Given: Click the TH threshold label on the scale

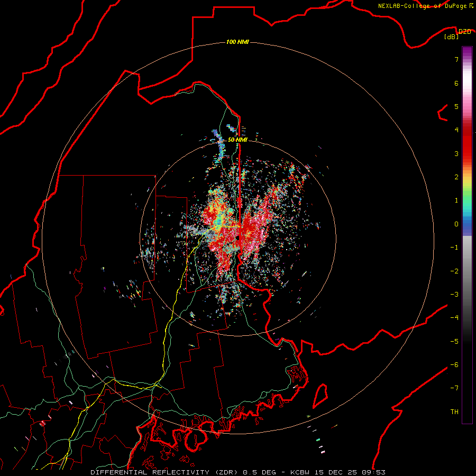Looking at the screenshot, I should pos(454,412).
